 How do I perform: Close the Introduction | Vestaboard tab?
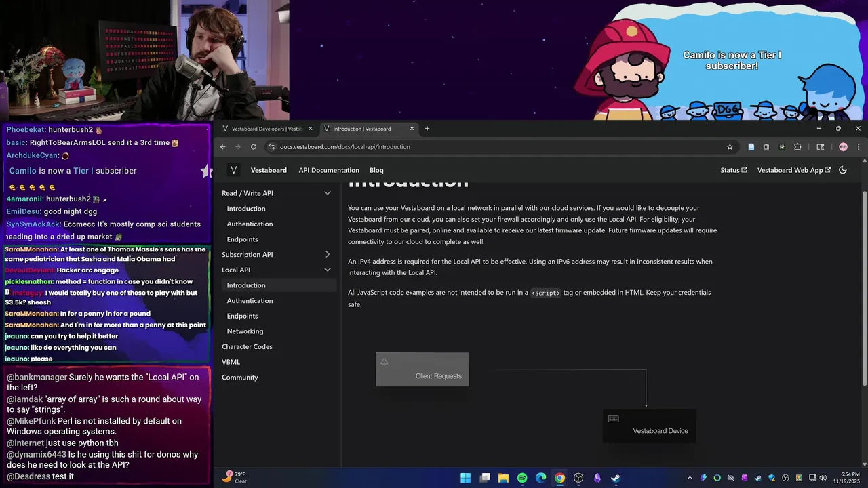tap(412, 129)
